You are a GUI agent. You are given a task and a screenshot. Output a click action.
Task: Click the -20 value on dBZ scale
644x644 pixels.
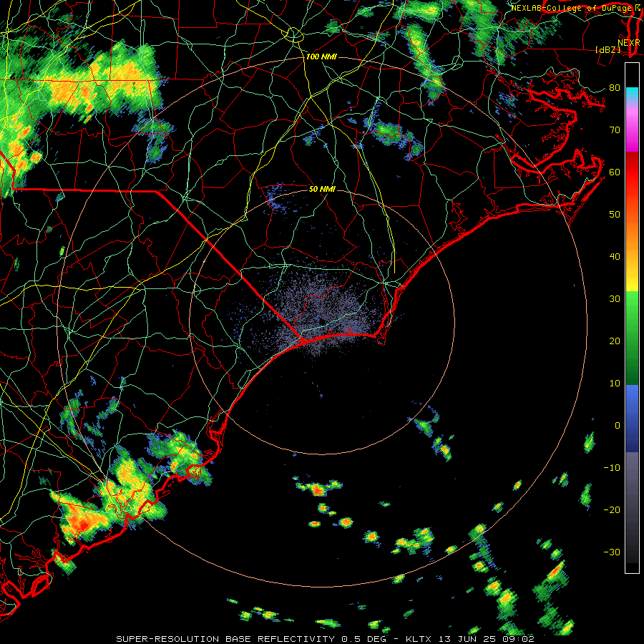tap(612, 509)
